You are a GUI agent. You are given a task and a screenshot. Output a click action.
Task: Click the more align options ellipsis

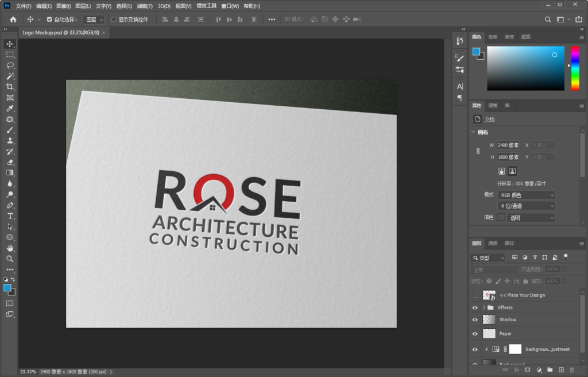pos(272,20)
